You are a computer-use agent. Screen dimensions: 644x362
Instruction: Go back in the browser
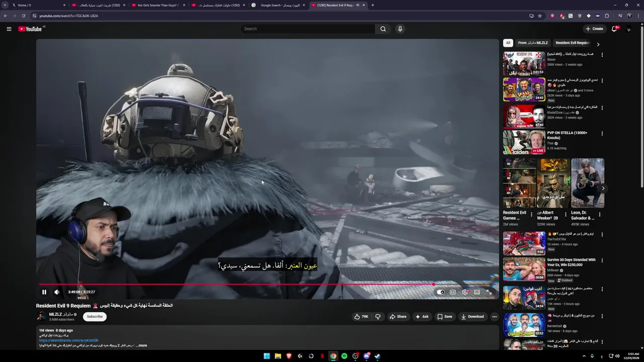tap(6, 16)
